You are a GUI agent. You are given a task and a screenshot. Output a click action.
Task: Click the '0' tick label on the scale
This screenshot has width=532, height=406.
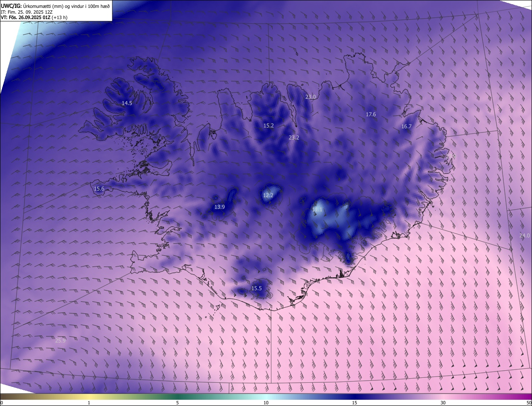click(x=2, y=403)
